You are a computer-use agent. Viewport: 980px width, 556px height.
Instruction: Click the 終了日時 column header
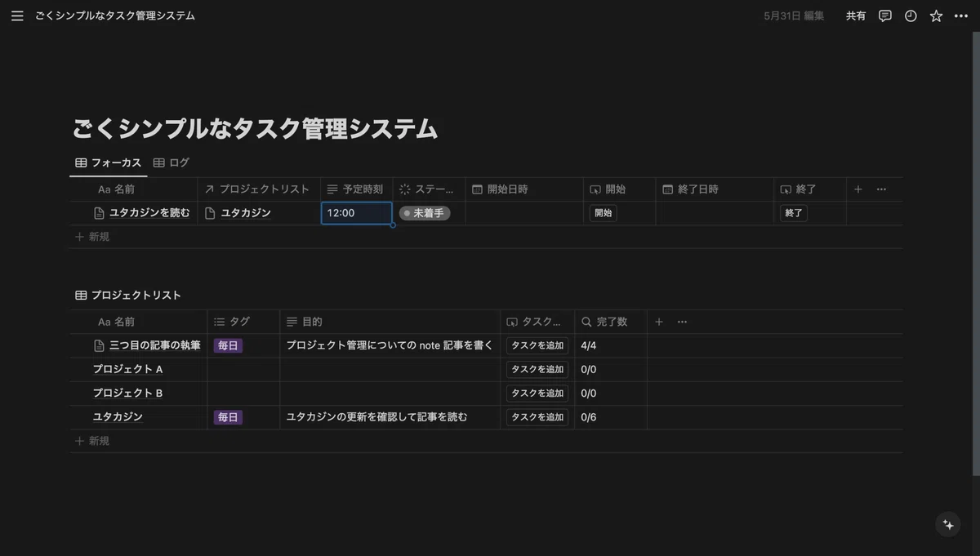tap(715, 189)
